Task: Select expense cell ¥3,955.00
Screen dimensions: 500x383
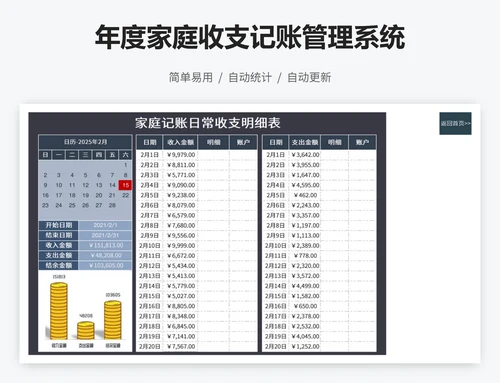Action: 305,165
